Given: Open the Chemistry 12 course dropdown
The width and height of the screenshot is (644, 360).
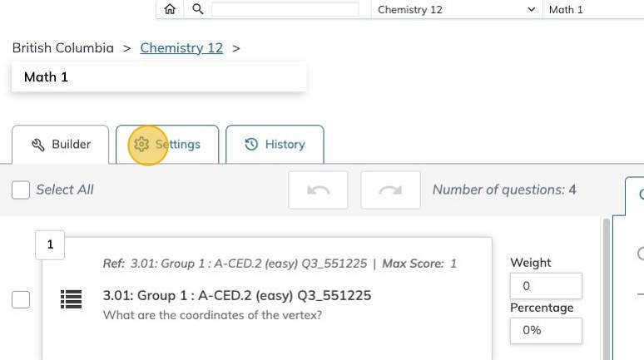Looking at the screenshot, I should 456,9.
